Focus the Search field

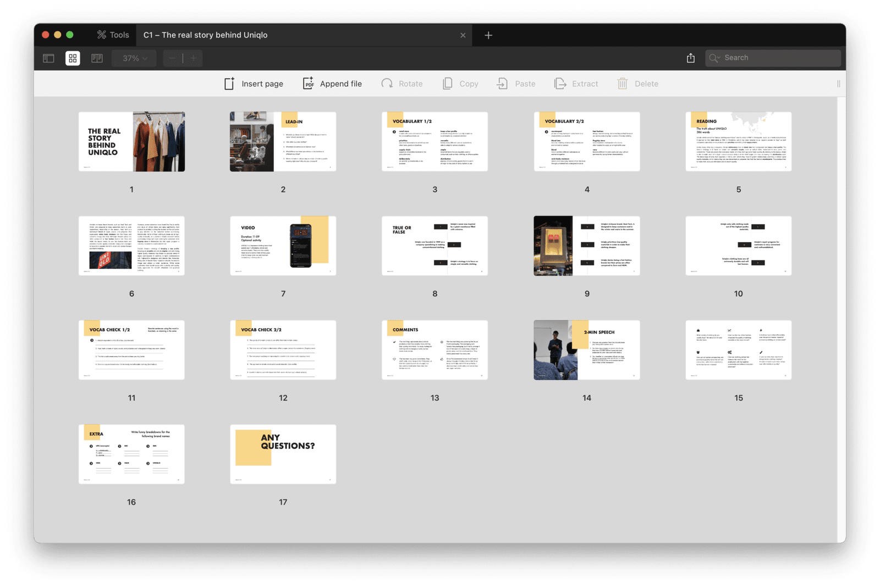click(x=773, y=58)
